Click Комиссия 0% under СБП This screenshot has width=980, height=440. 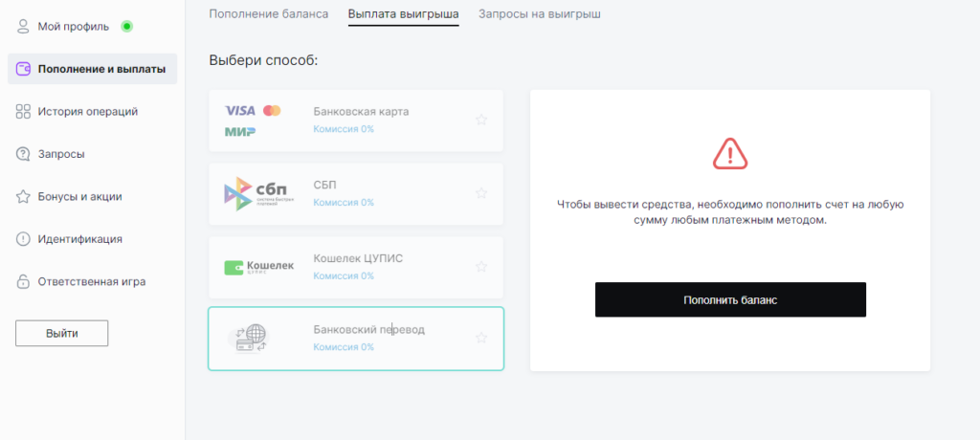344,203
